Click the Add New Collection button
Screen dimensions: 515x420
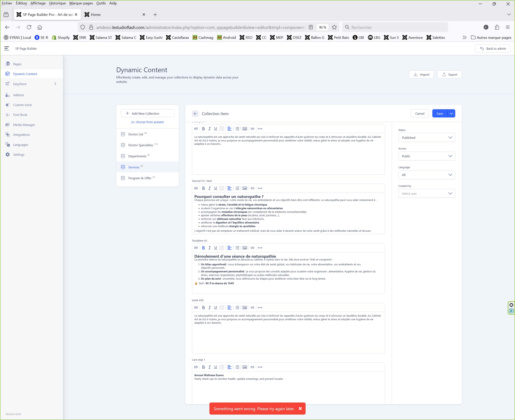[147, 113]
